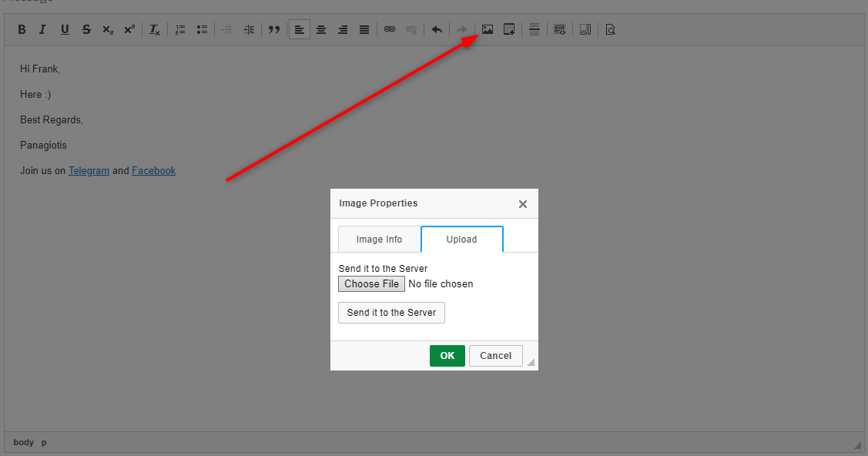Image resolution: width=868 pixels, height=456 pixels.
Task: Toggle underline formatting
Action: [x=65, y=29]
